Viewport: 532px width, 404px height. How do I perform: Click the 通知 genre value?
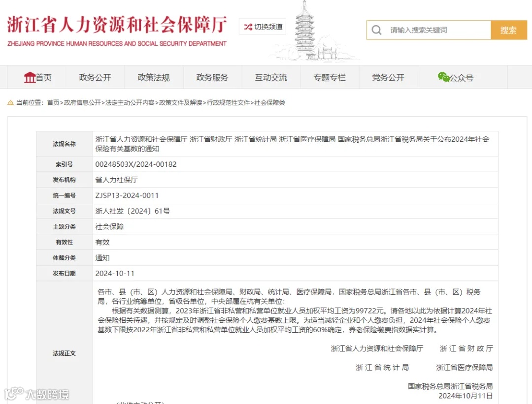click(x=102, y=258)
